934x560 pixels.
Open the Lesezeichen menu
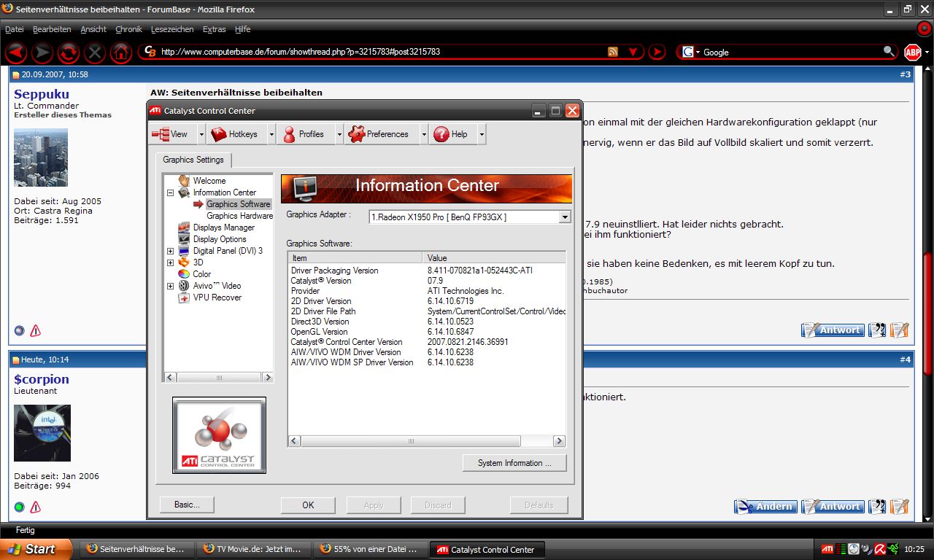pos(172,29)
